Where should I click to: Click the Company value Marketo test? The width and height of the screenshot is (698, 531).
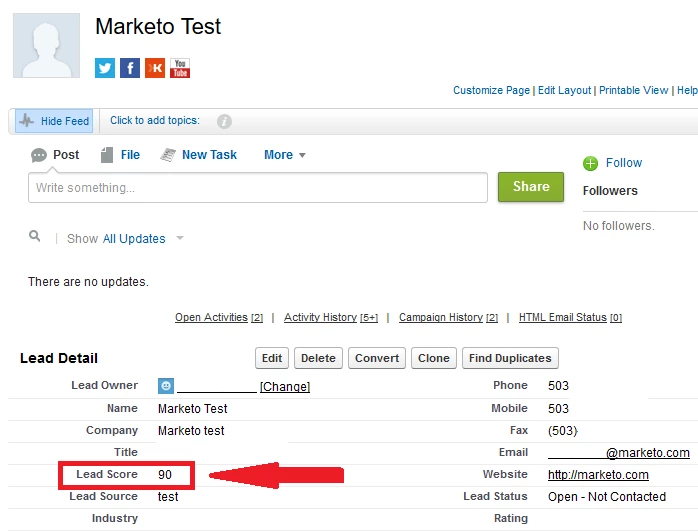191,431
